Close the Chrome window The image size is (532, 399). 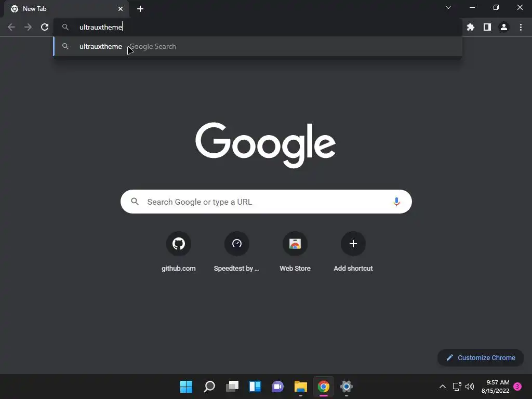click(520, 7)
